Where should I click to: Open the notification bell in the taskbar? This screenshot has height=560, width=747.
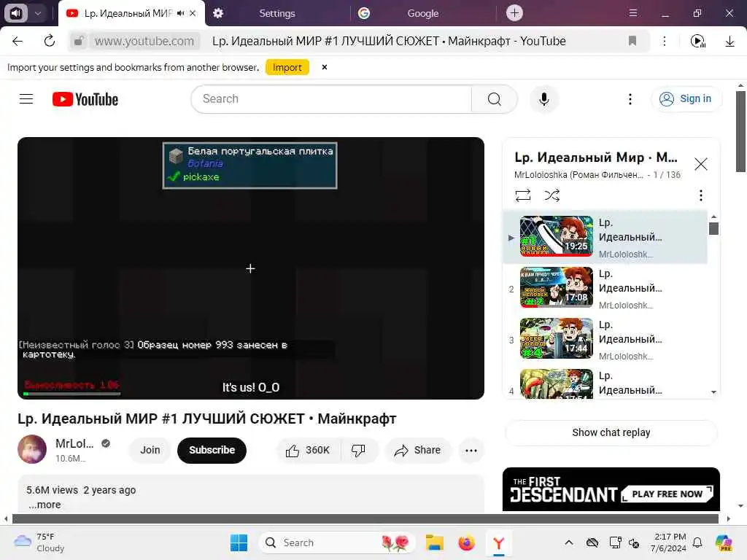tap(697, 542)
